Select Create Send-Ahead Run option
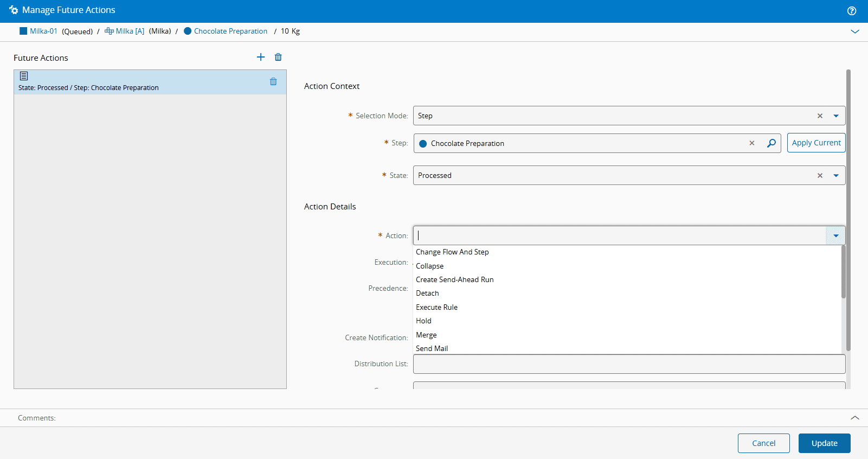This screenshot has width=868, height=459. click(454, 280)
